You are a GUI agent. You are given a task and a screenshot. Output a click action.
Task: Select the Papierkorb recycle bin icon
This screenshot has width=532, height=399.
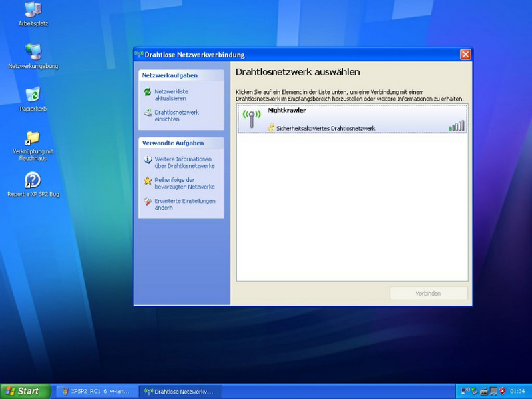point(33,95)
